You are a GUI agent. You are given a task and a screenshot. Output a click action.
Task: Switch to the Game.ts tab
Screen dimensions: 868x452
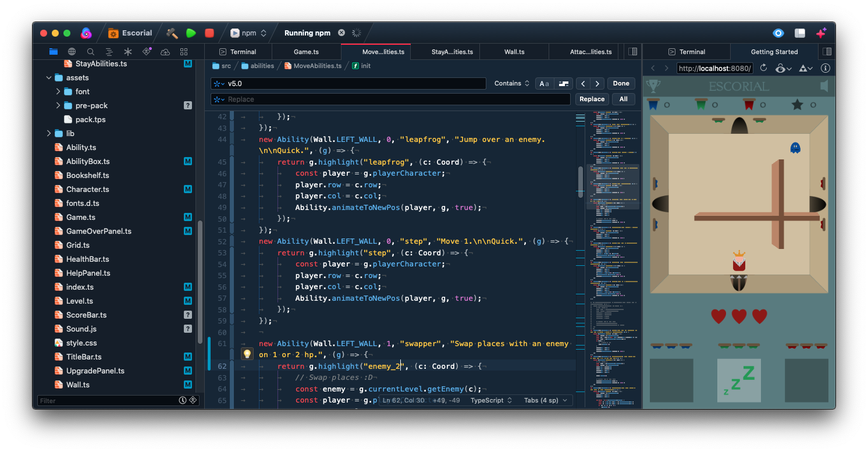click(306, 52)
